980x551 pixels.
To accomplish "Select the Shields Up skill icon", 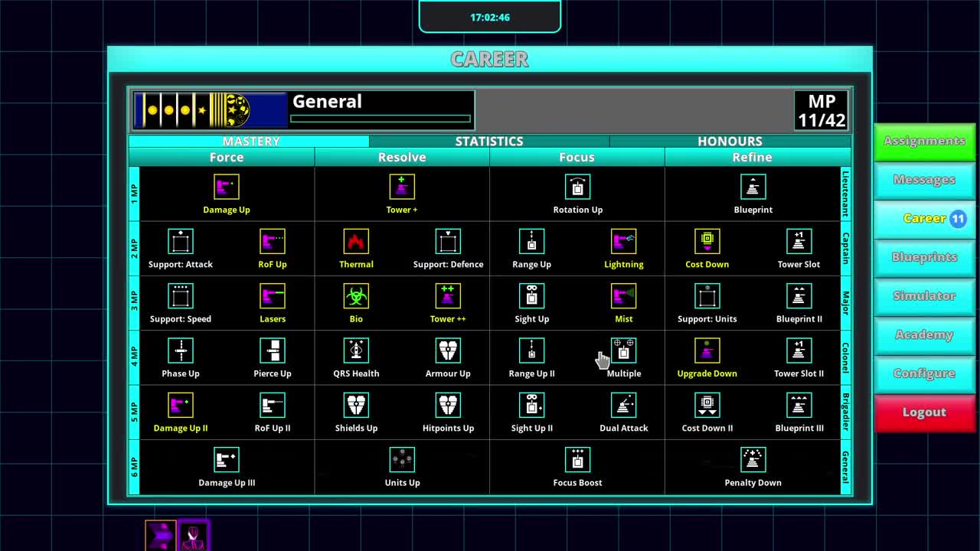I will tap(356, 406).
